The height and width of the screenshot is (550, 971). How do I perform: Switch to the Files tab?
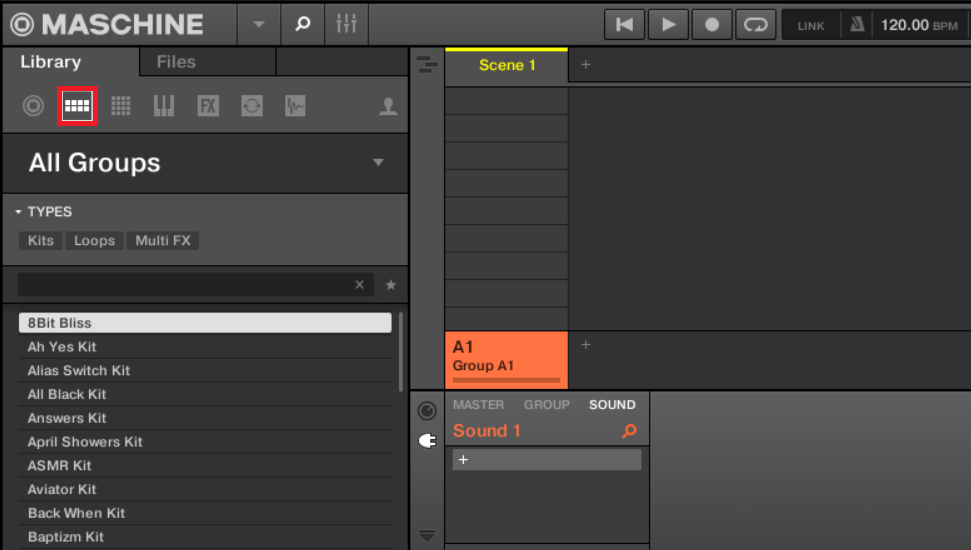(176, 62)
